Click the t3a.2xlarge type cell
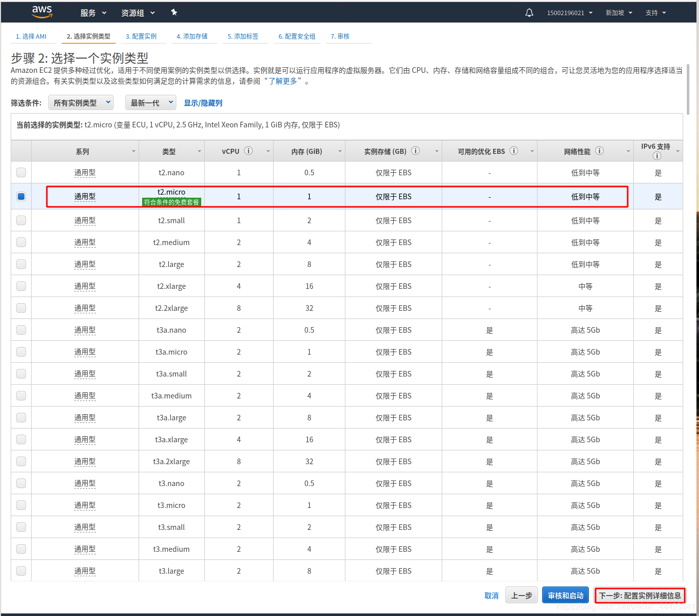This screenshot has width=699, height=616. point(171,461)
